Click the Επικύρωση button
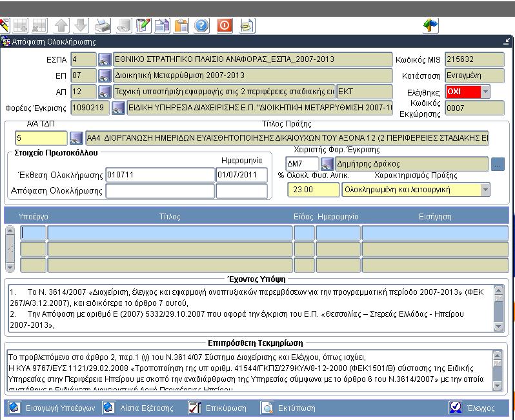The image size is (515, 420). click(217, 408)
